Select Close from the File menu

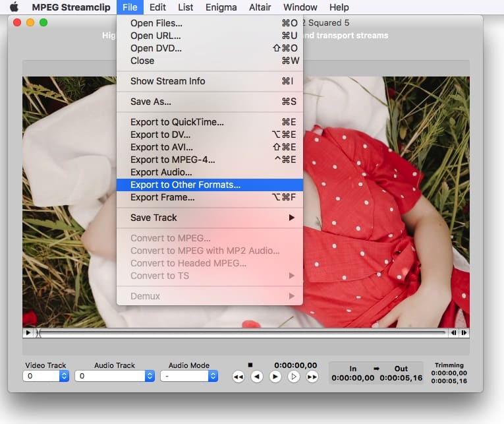point(210,61)
